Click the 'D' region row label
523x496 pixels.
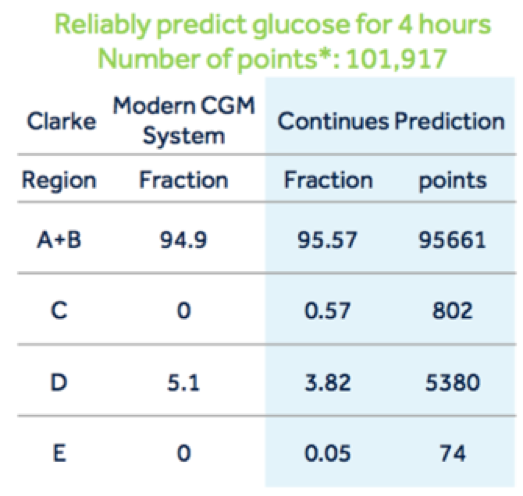pyautogui.click(x=59, y=382)
